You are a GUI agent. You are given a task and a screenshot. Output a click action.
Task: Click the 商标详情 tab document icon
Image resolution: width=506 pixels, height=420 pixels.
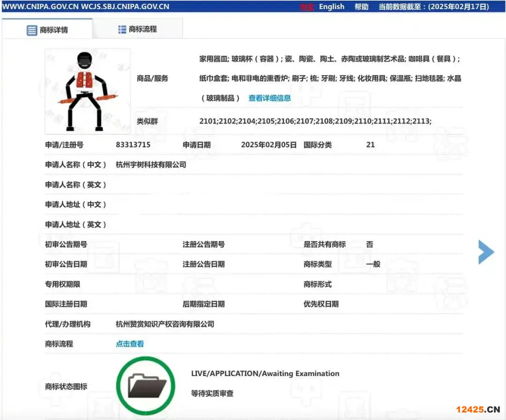(x=31, y=30)
